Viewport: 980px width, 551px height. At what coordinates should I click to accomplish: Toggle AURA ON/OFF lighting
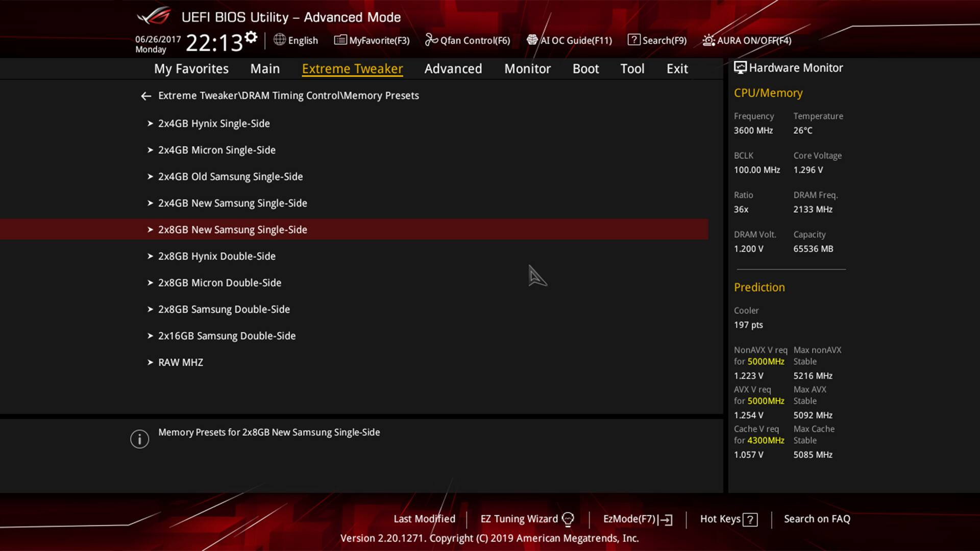point(747,40)
